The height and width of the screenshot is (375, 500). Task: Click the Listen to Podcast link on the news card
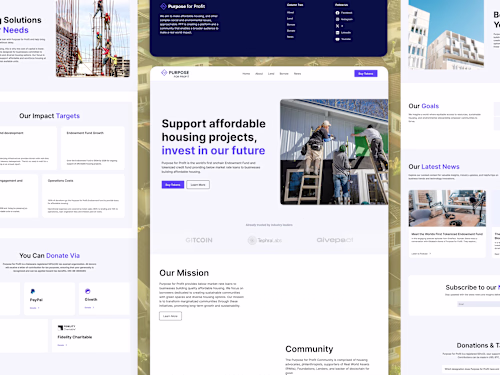(421, 254)
